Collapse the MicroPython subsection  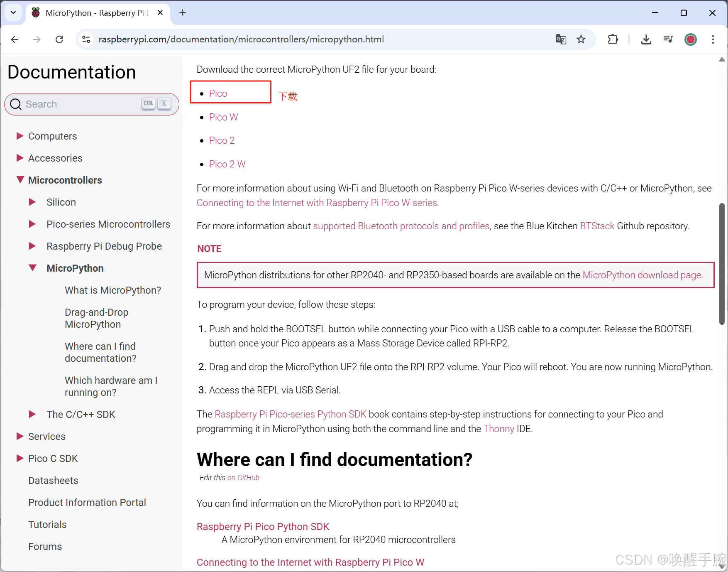pos(32,268)
